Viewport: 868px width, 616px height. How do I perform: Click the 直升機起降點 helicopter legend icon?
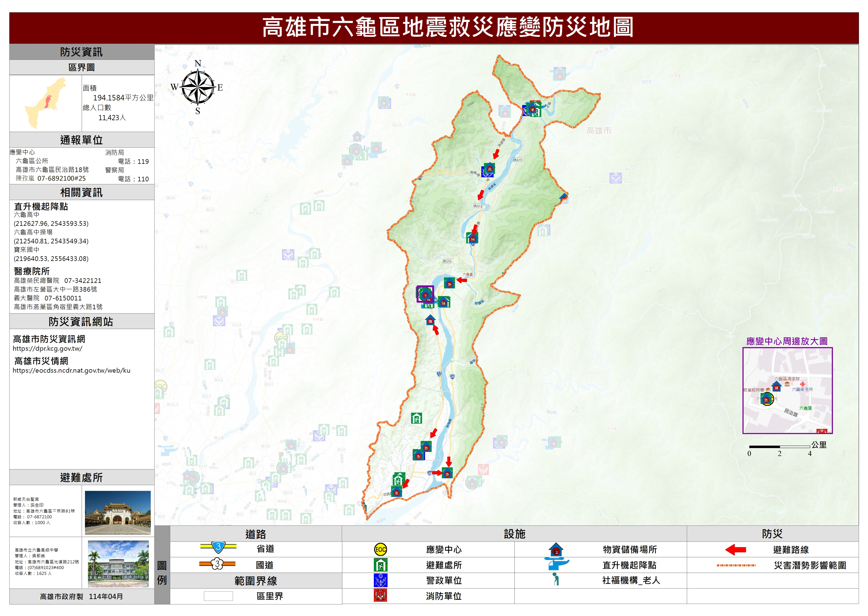click(556, 564)
